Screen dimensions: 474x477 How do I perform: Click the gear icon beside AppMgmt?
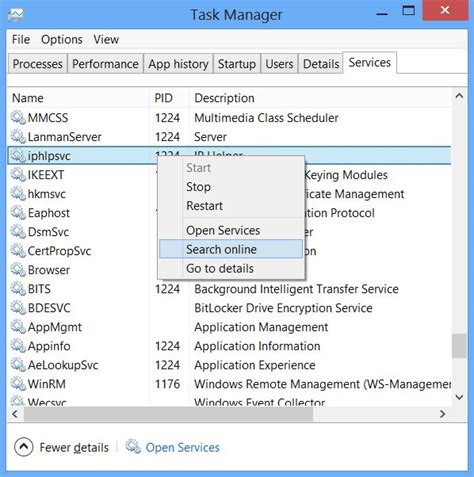(x=18, y=327)
